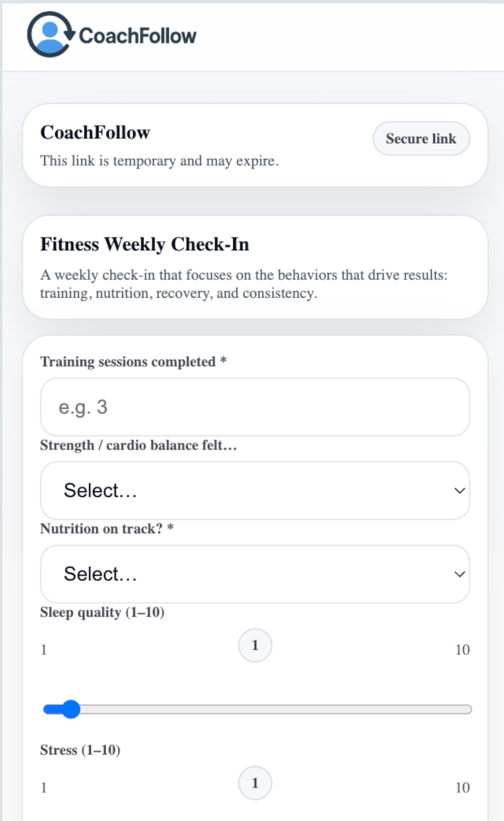504x821 pixels.
Task: Click the Sleep quality maximum label 10
Action: (462, 650)
